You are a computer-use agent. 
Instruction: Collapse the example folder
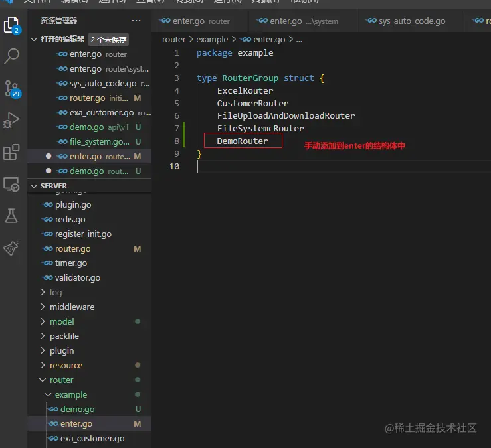click(x=48, y=394)
